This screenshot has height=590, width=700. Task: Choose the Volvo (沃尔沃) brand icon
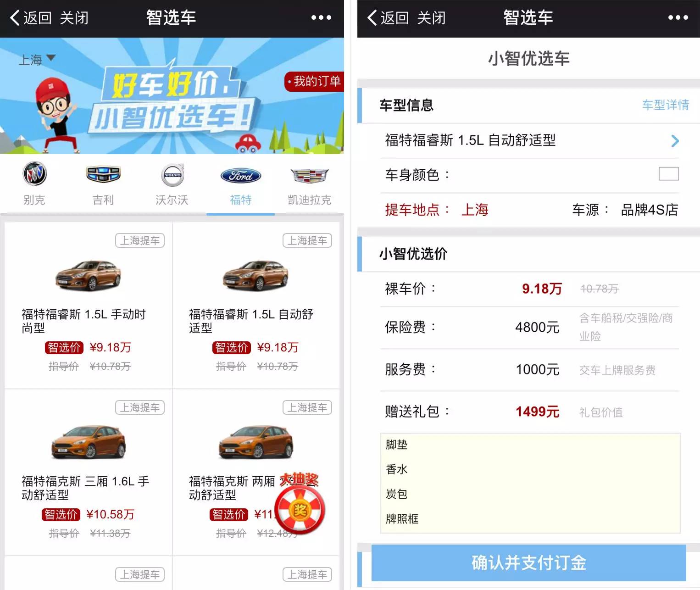click(172, 175)
